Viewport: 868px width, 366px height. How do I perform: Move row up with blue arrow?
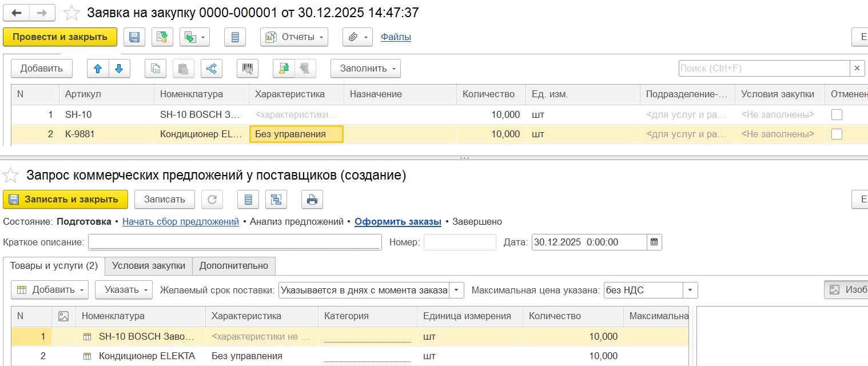point(98,69)
